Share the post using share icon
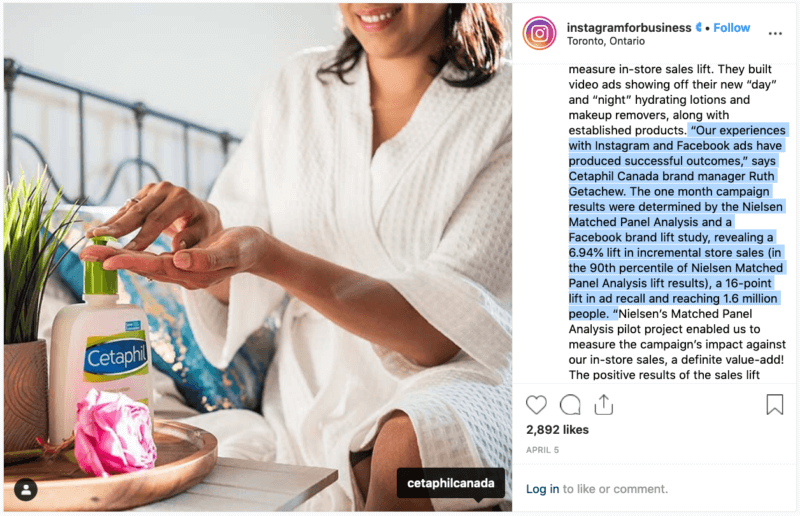This screenshot has width=800, height=516. tap(604, 404)
